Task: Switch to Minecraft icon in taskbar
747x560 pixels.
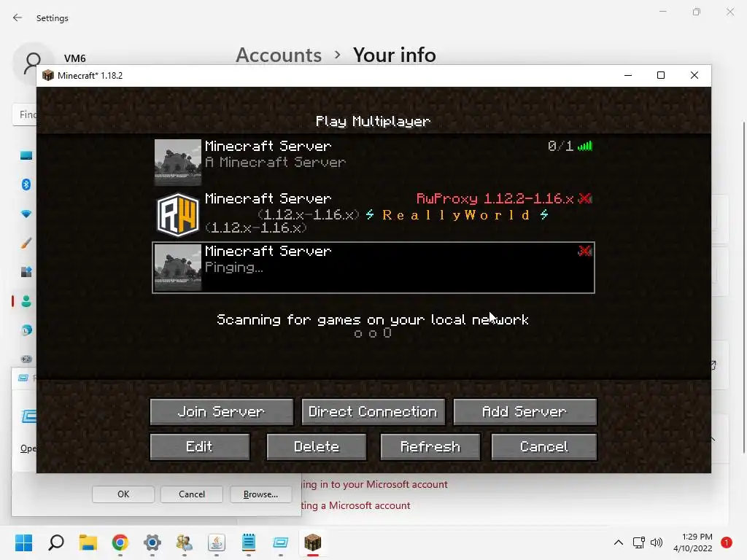Action: 312,542
